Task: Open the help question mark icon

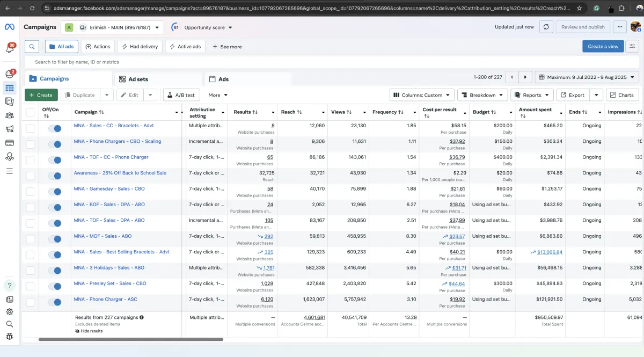Action: (9, 285)
